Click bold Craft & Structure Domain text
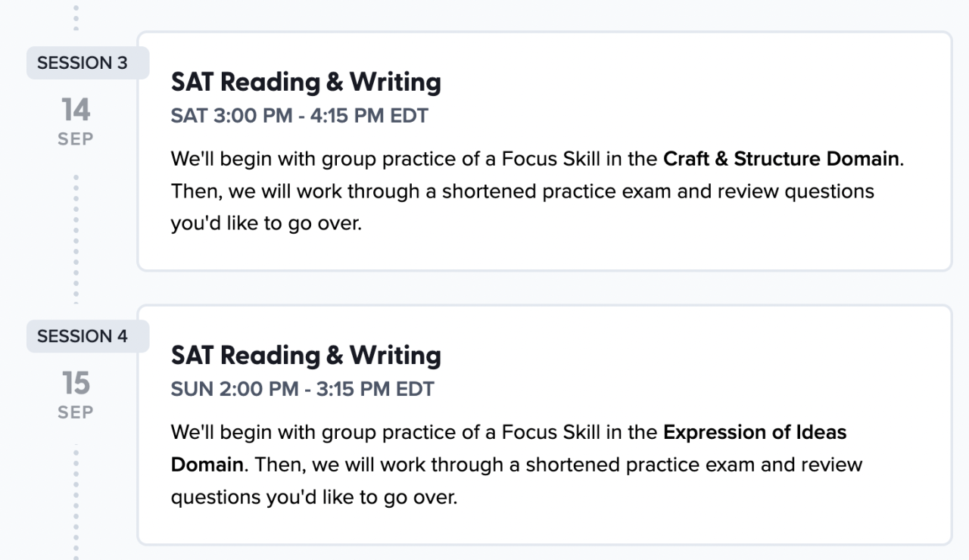This screenshot has width=969, height=560. click(x=783, y=160)
